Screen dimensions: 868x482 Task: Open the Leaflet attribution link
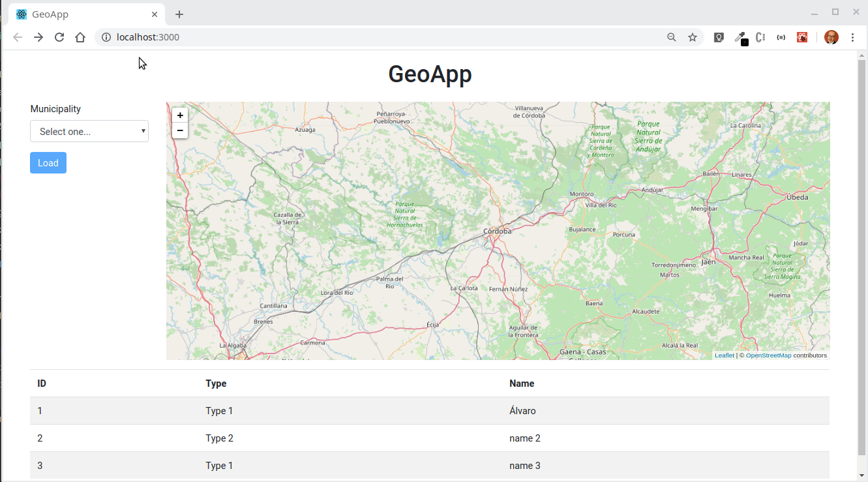(x=724, y=355)
